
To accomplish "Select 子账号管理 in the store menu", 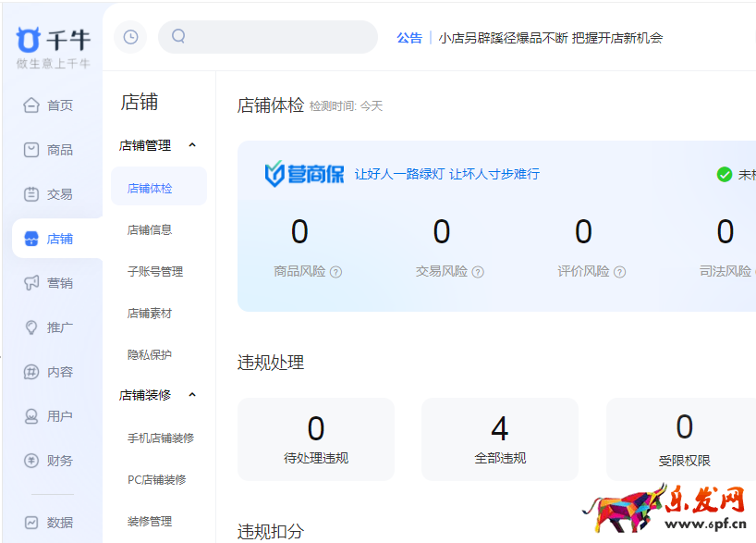I will coord(154,272).
